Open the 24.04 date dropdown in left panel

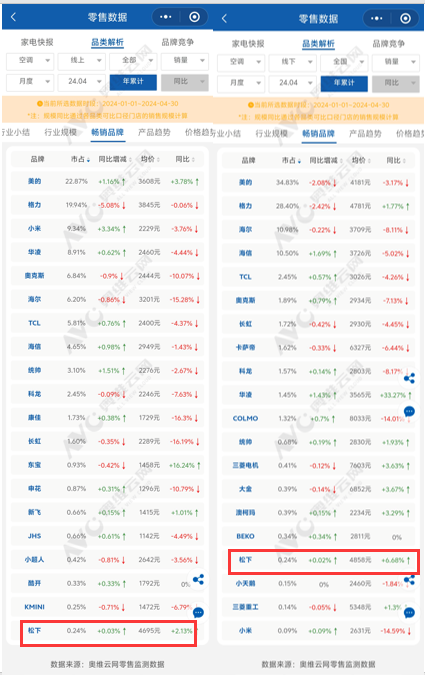(x=81, y=81)
